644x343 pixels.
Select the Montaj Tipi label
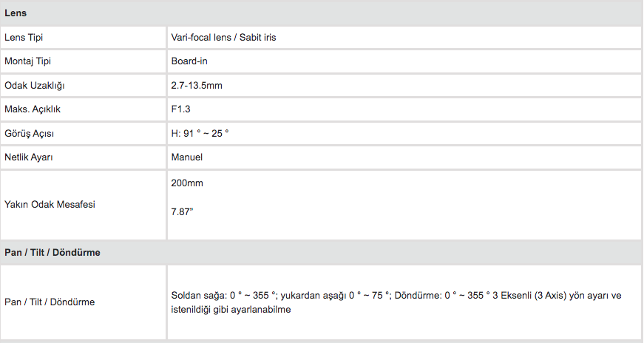pyautogui.click(x=27, y=61)
